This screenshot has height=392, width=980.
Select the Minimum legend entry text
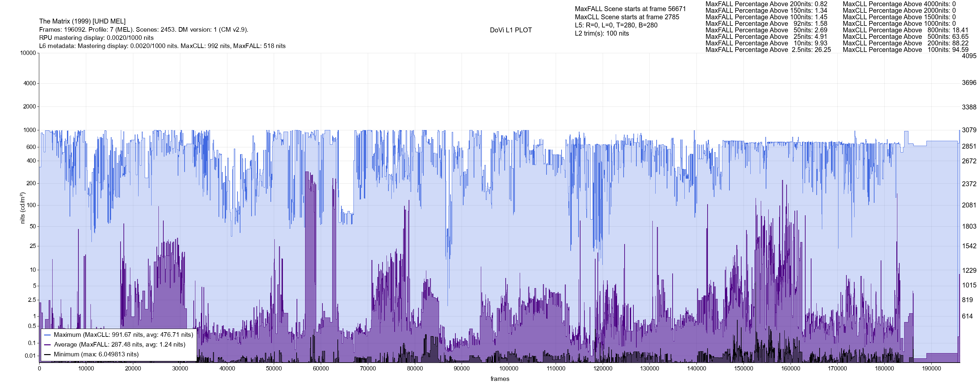(96, 355)
